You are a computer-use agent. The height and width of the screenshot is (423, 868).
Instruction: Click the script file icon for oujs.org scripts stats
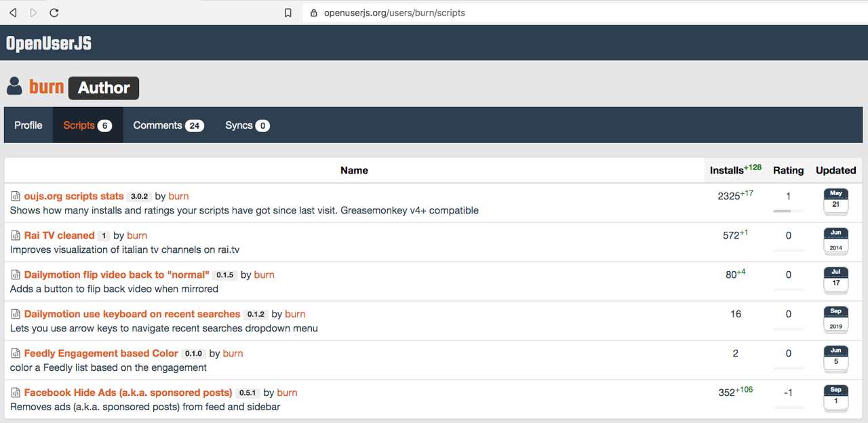coord(16,197)
